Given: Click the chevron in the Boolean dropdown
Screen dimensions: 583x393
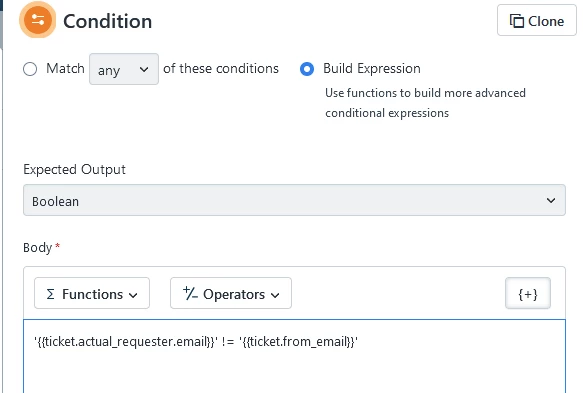Looking at the screenshot, I should pos(551,200).
